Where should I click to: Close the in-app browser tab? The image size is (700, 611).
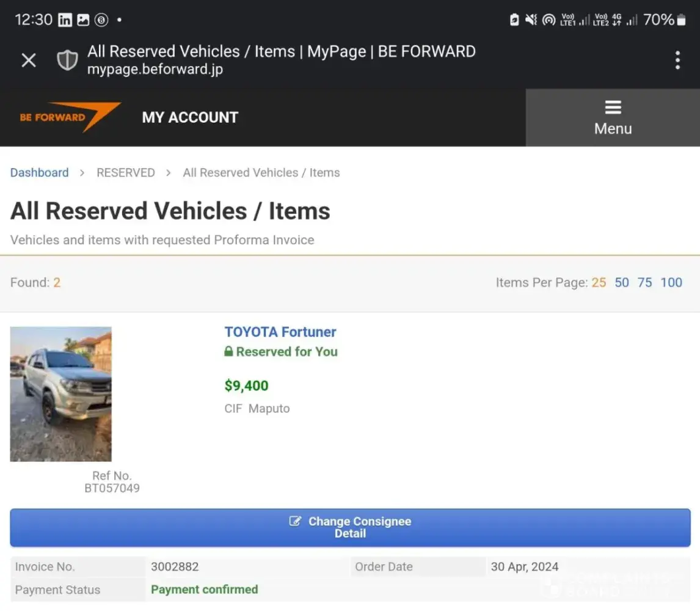[29, 60]
